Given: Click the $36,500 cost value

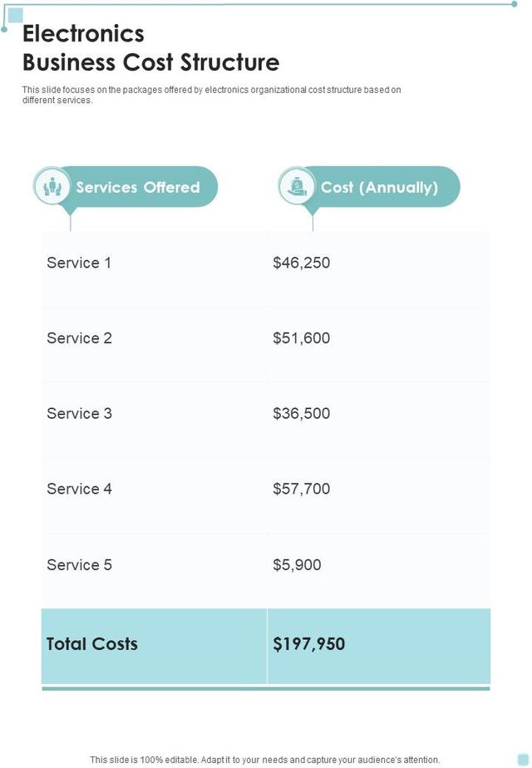Looking at the screenshot, I should [301, 413].
